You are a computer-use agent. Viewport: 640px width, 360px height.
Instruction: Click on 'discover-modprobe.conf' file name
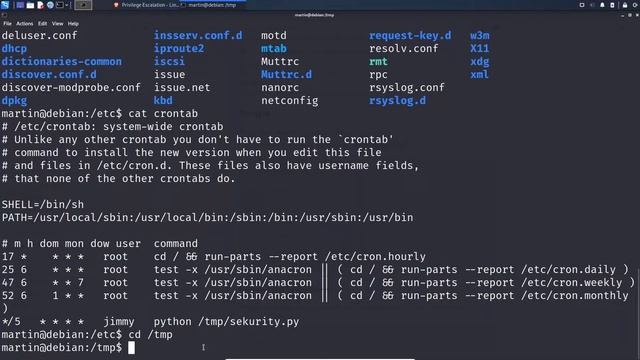coord(71,88)
